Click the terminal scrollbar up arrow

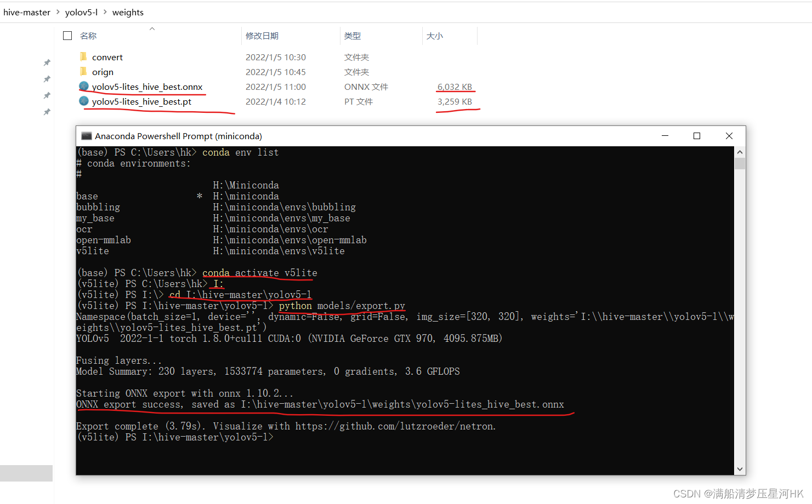[x=740, y=152]
